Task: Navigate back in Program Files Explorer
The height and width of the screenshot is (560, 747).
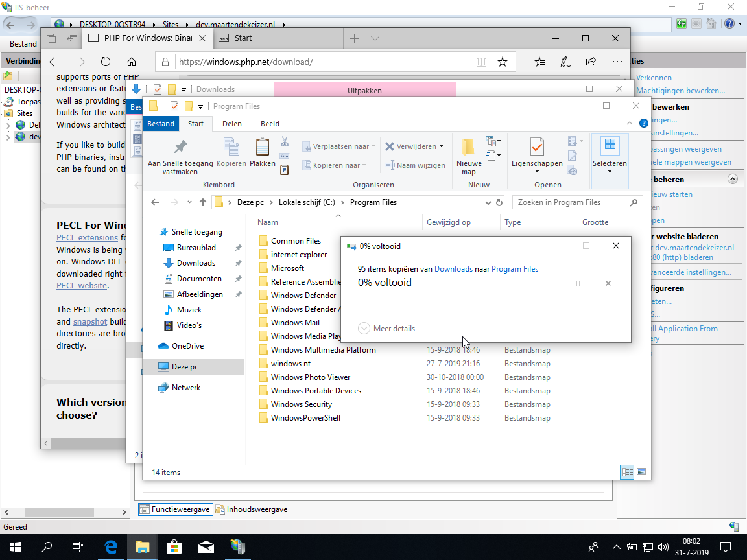Action: click(x=155, y=202)
